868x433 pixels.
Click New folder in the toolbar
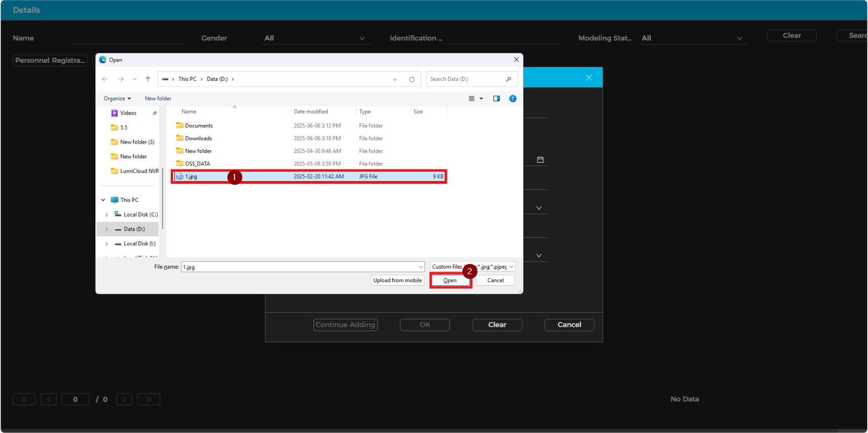(x=158, y=99)
